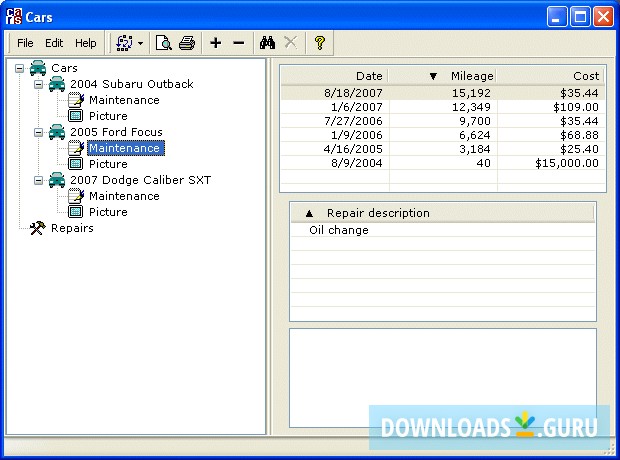Click the Print toolbar icon
The width and height of the screenshot is (620, 460).
point(186,43)
